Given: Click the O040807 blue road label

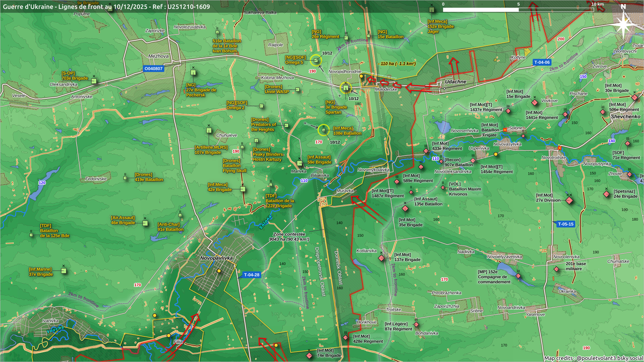Looking at the screenshot, I should (153, 69).
